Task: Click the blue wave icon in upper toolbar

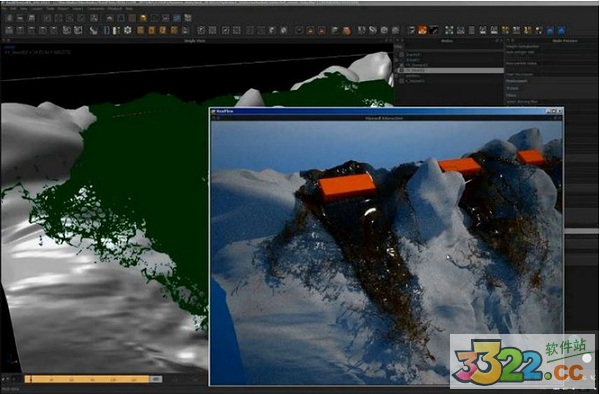Action: click(x=177, y=18)
